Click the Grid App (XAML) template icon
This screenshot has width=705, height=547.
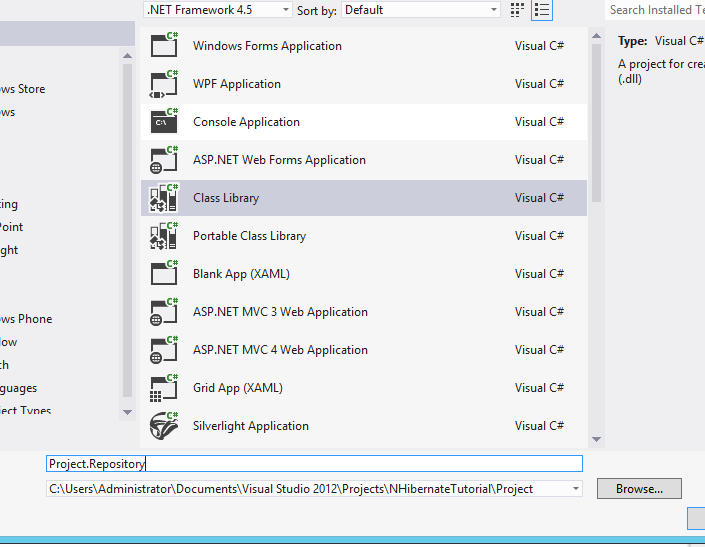[164, 388]
